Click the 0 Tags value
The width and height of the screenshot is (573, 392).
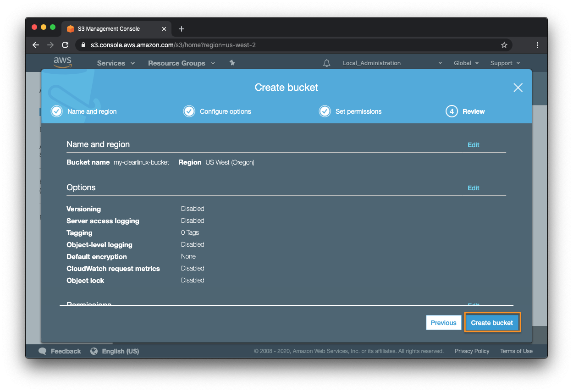pyautogui.click(x=190, y=233)
